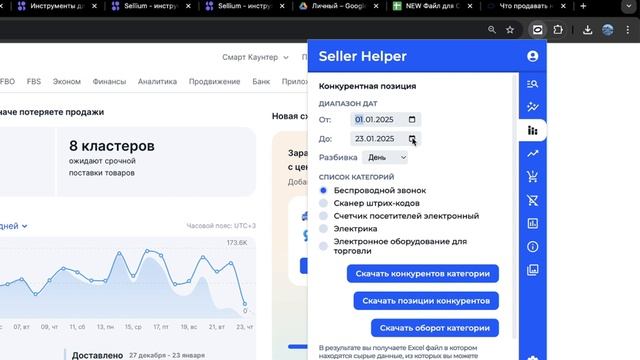
Task: Select the bar chart competitive position icon
Action: [x=532, y=130]
